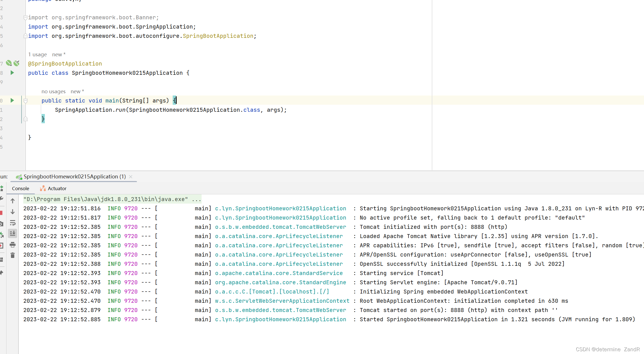Stop the running application with red square
The height and width of the screenshot is (354, 644).
tap(1, 213)
